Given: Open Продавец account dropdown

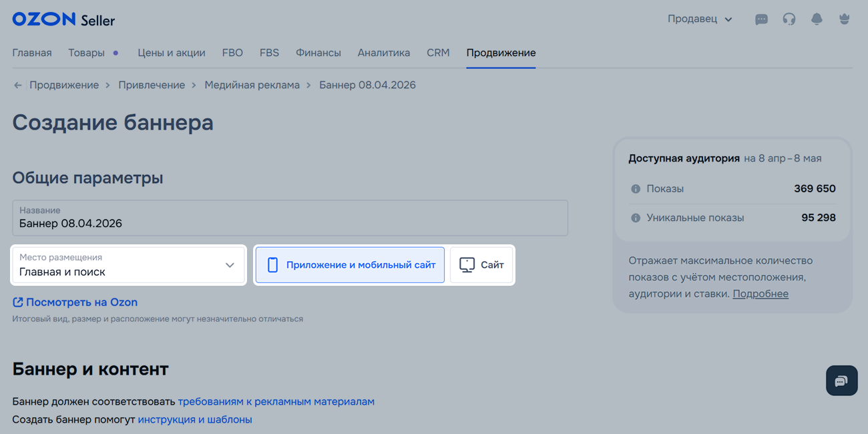Looking at the screenshot, I should [700, 19].
